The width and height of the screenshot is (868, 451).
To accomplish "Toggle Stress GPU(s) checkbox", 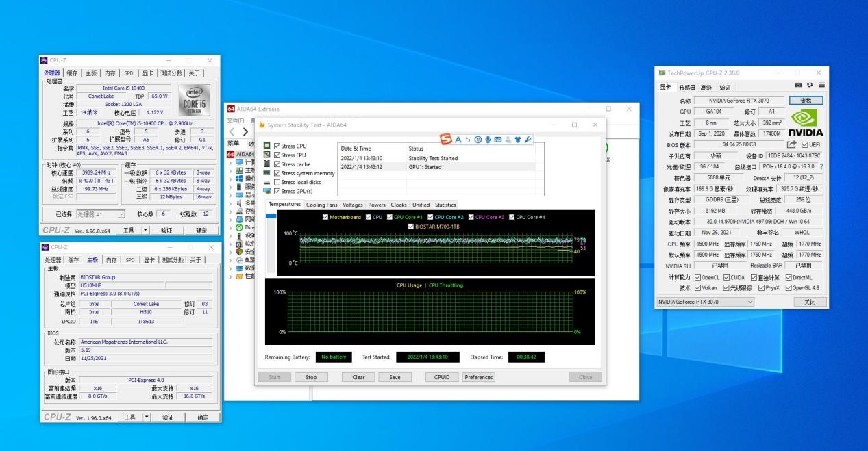I will (x=277, y=191).
